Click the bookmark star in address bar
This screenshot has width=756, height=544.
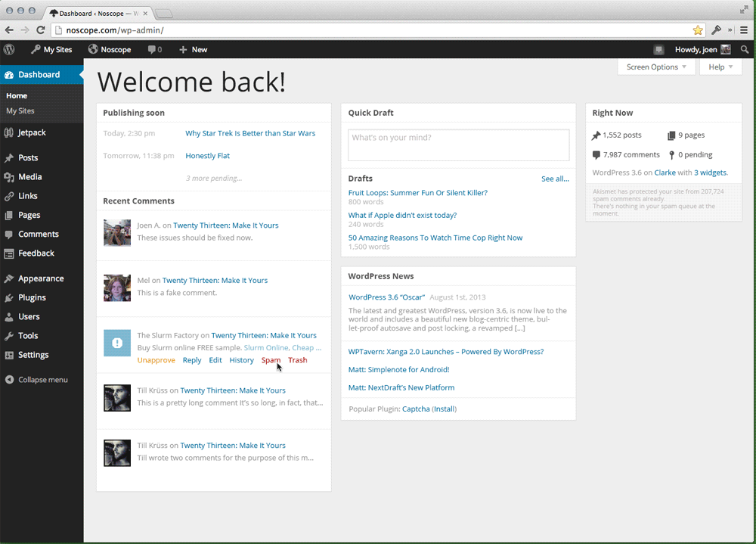click(x=698, y=30)
